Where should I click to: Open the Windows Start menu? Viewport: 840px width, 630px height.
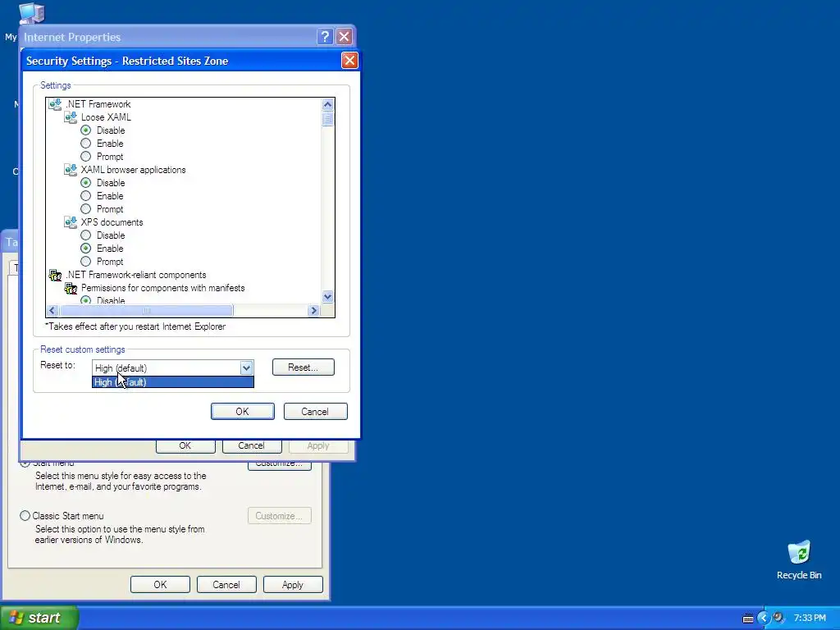[x=39, y=618]
